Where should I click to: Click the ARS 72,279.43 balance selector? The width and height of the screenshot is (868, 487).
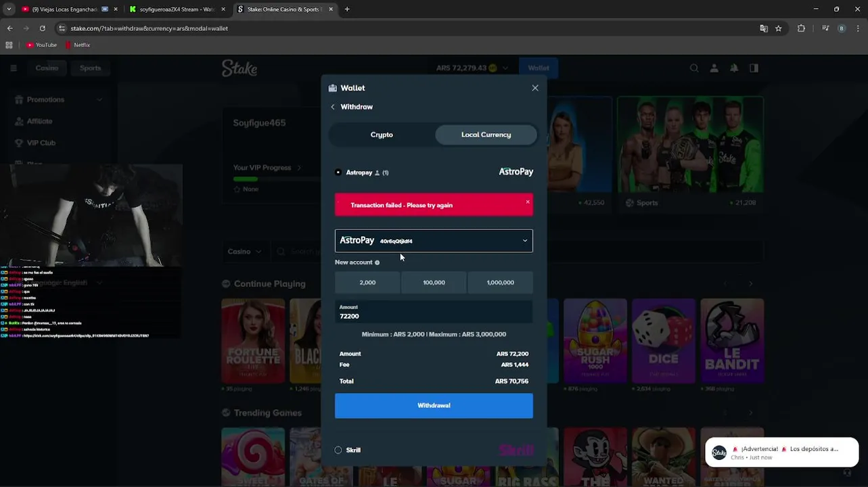pyautogui.click(x=472, y=68)
